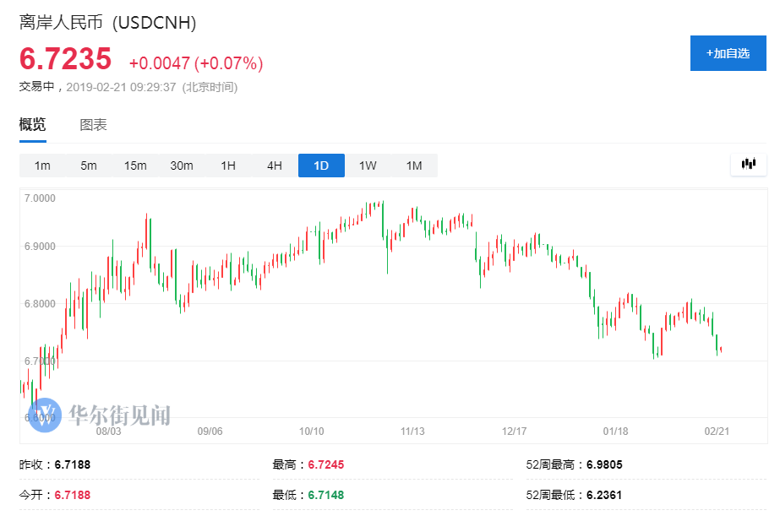Click the current price 6.7235

tap(66, 60)
